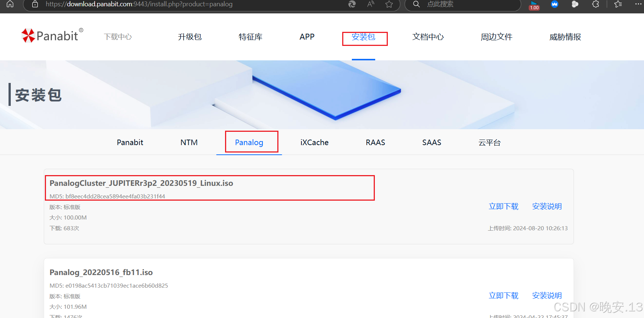Add this page to favorites star
Screen dimensions: 644x318
[x=389, y=4]
